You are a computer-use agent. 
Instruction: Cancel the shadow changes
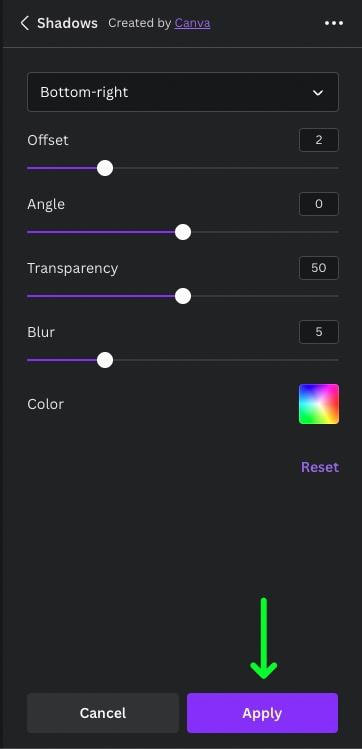pyautogui.click(x=103, y=713)
